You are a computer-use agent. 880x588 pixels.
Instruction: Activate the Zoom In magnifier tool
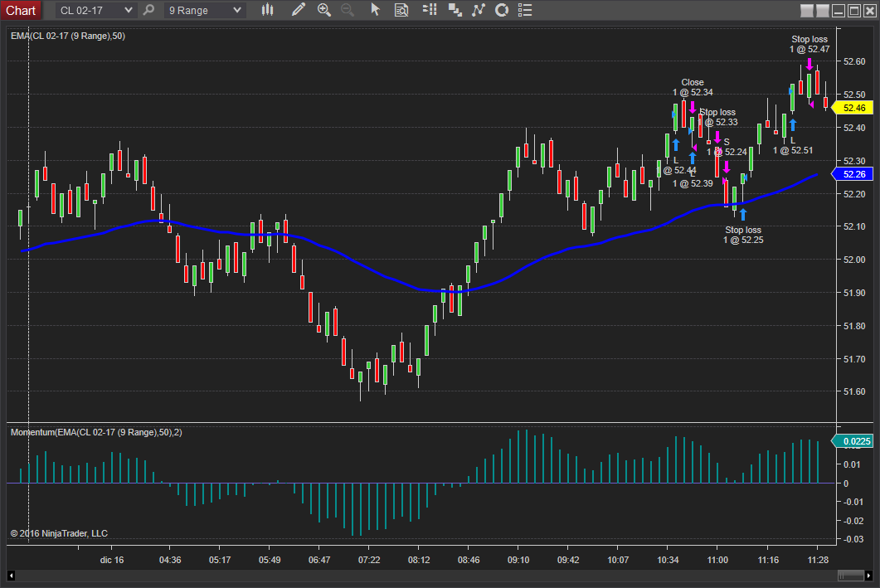323,10
